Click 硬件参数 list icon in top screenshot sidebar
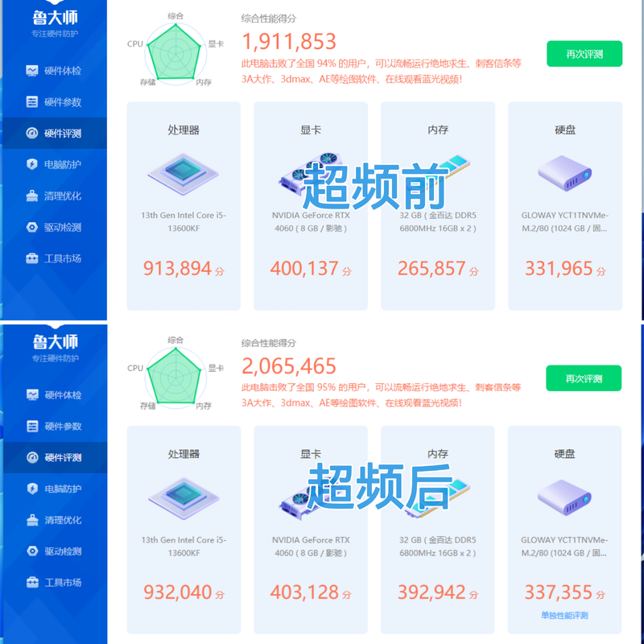Screen dimensions: 644x644 31,102
